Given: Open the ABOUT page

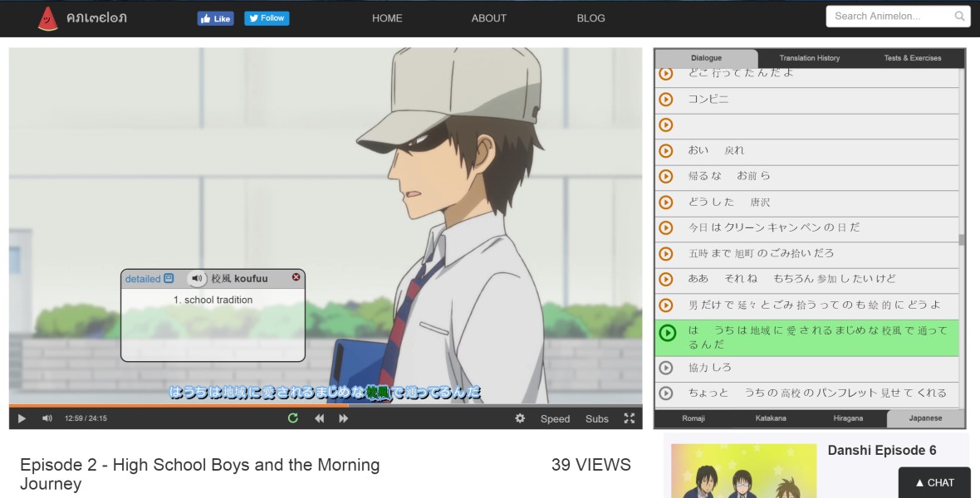Looking at the screenshot, I should pyautogui.click(x=488, y=18).
